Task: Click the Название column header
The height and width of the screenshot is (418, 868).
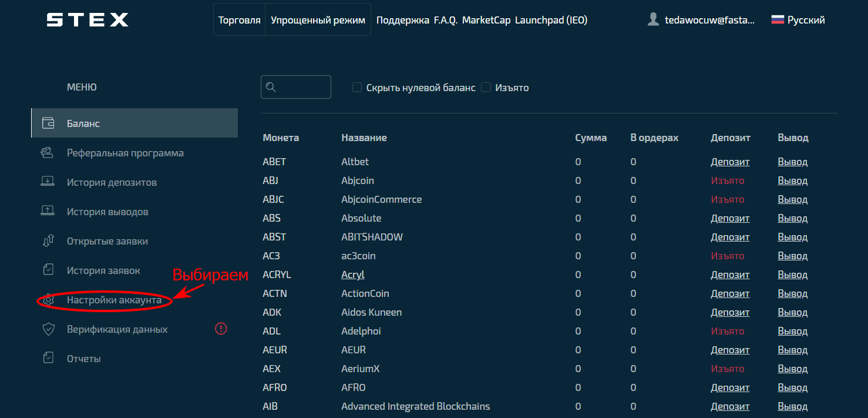Action: [x=364, y=138]
